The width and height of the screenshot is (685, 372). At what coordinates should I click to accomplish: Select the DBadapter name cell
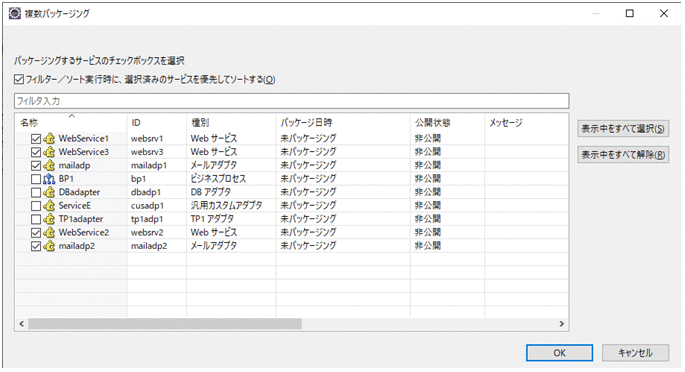79,193
